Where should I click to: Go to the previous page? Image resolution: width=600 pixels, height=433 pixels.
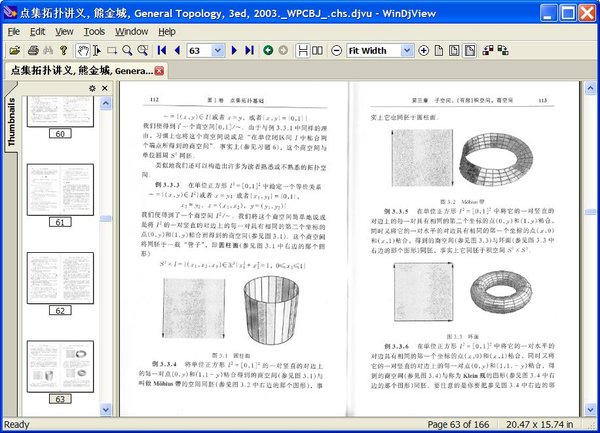[177, 50]
